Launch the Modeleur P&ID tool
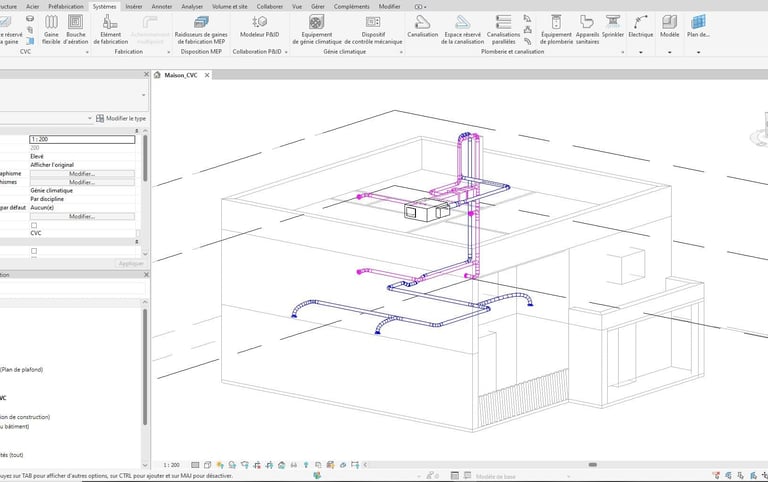 click(x=260, y=27)
